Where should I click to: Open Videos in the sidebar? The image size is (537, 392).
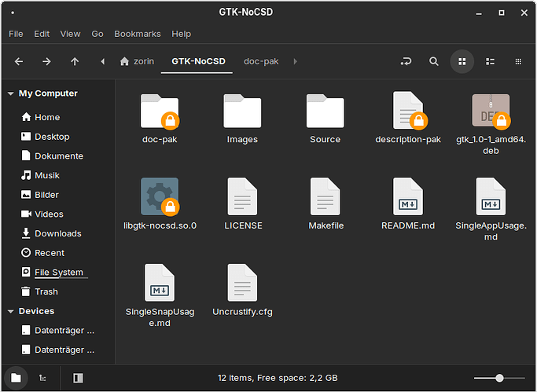(42, 214)
